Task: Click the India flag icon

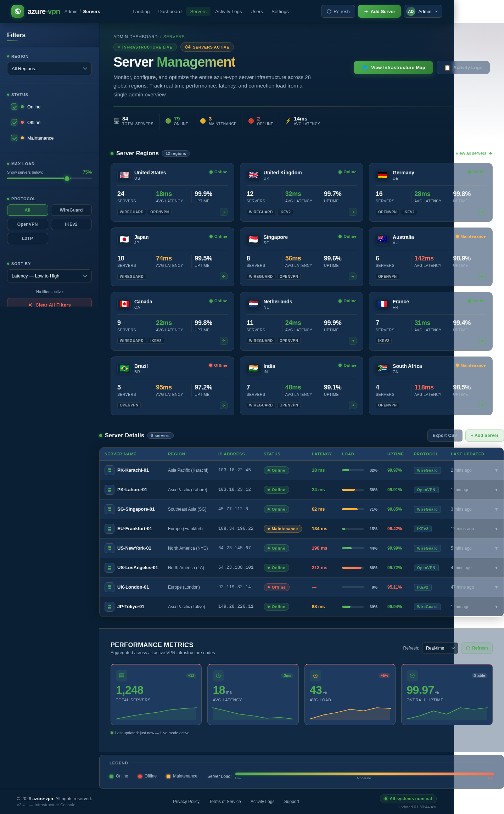Action: tap(253, 369)
